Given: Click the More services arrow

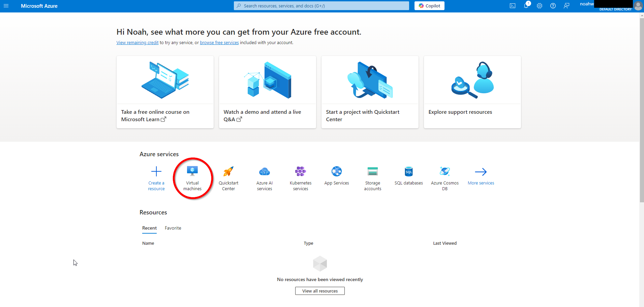Looking at the screenshot, I should [481, 172].
